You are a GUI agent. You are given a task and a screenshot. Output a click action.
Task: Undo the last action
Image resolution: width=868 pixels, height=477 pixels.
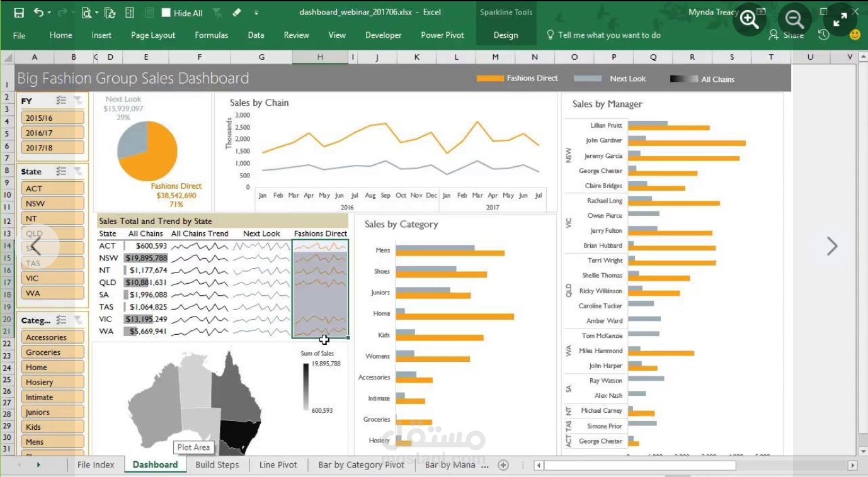point(39,13)
